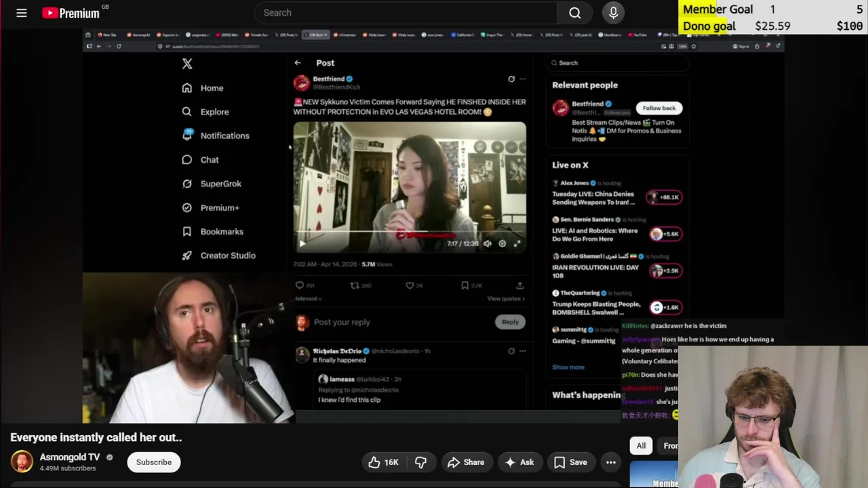Open three-dot menu on DeOrio reply
The height and width of the screenshot is (488, 868).
coord(522,351)
